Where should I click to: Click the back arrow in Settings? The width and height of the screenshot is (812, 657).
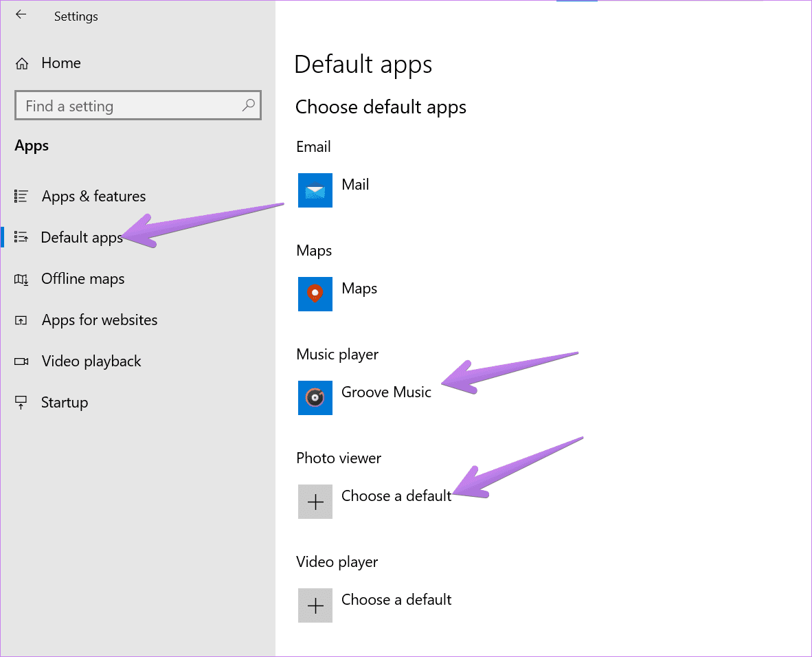point(21,14)
